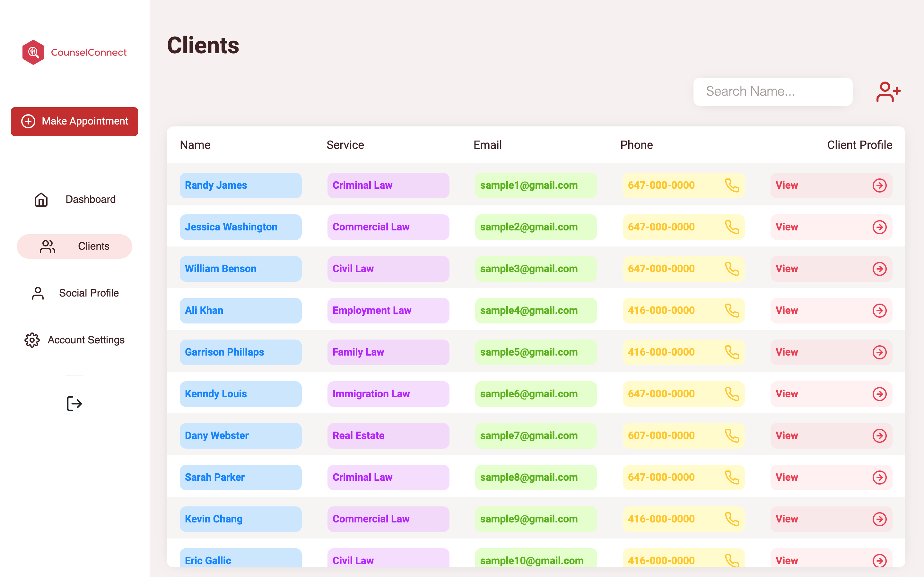Click the logout icon in sidebar
The width and height of the screenshot is (924, 577).
74,403
